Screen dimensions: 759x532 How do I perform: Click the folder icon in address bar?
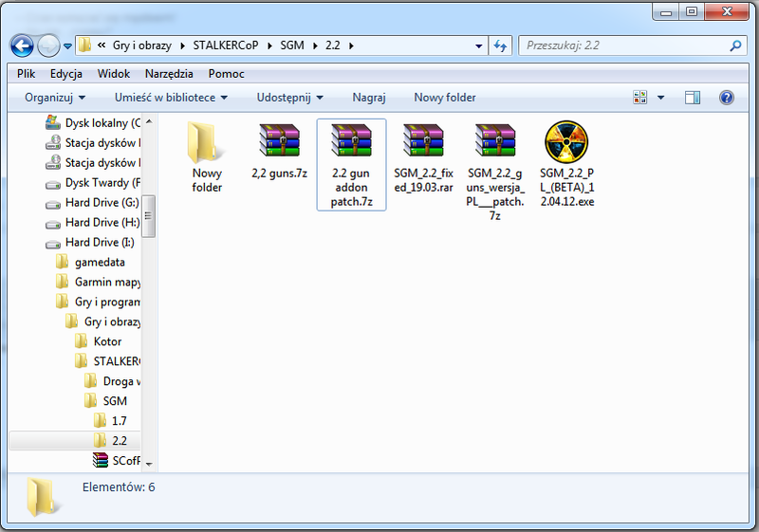pyautogui.click(x=84, y=45)
